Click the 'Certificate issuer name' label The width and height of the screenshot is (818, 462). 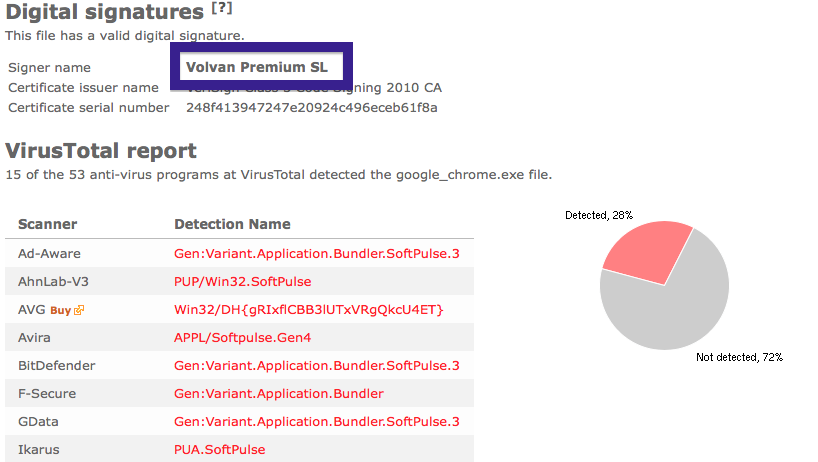click(83, 88)
